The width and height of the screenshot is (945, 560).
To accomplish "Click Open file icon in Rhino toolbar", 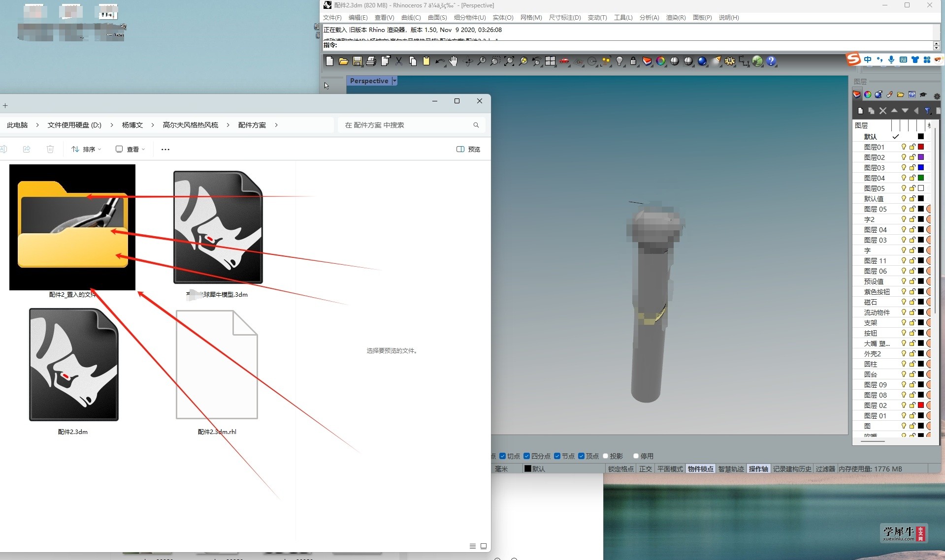I will pos(343,61).
